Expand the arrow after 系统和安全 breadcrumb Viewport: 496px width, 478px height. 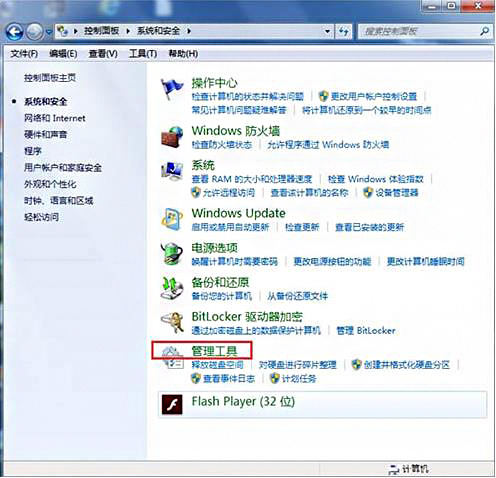[189, 31]
